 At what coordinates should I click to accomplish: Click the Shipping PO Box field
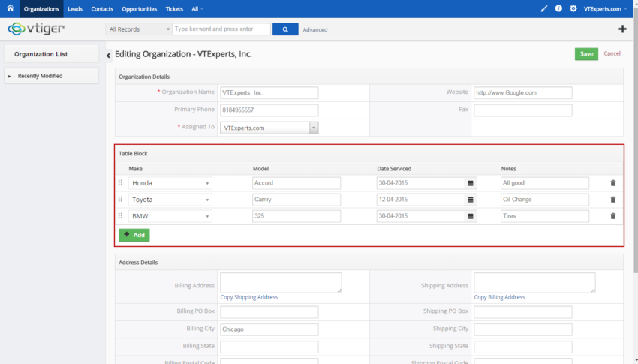[x=523, y=312]
